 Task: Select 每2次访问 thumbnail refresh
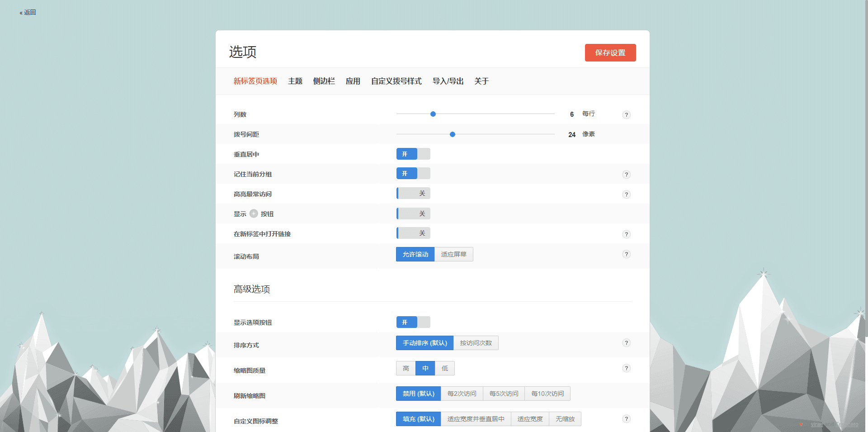coord(462,394)
